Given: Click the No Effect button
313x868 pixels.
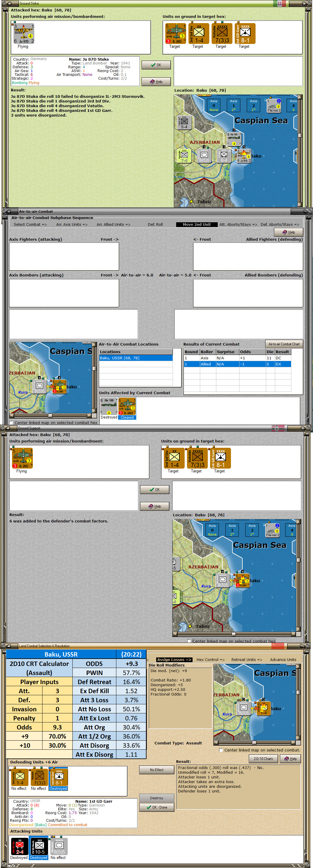Looking at the screenshot, I should tap(157, 770).
